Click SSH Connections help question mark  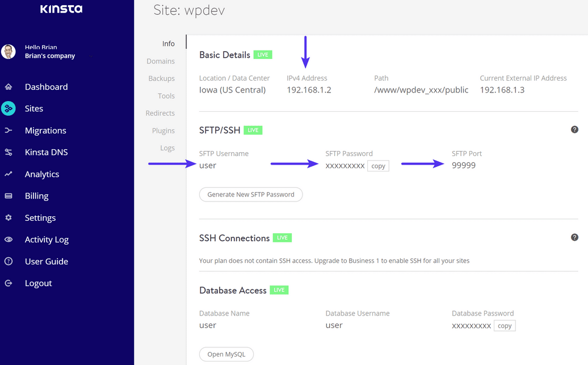click(574, 237)
